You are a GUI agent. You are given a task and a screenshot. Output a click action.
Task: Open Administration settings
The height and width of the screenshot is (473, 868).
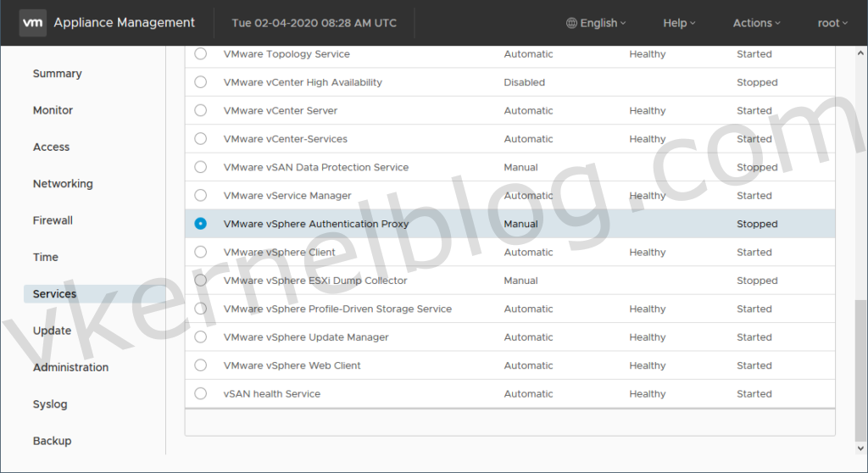tap(71, 367)
